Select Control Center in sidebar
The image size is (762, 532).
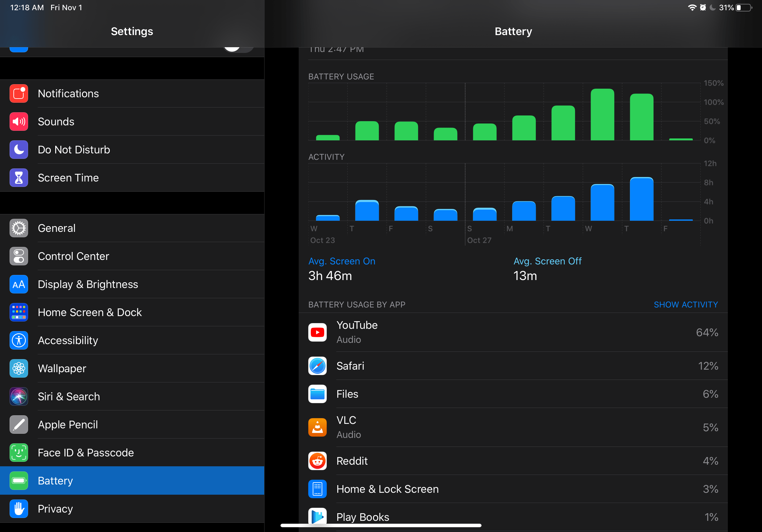(x=73, y=256)
